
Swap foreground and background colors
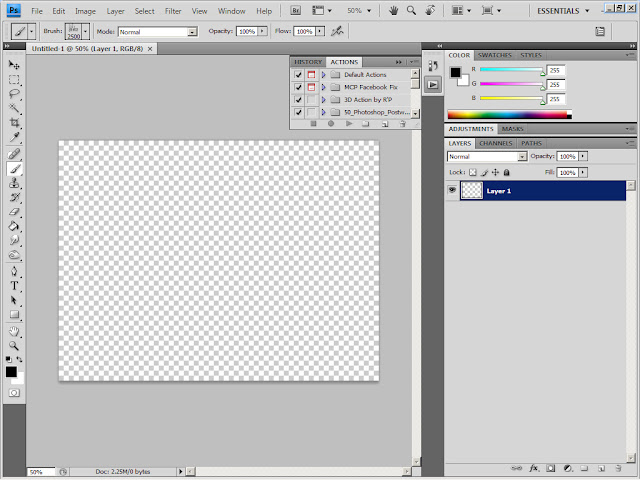(x=19, y=359)
